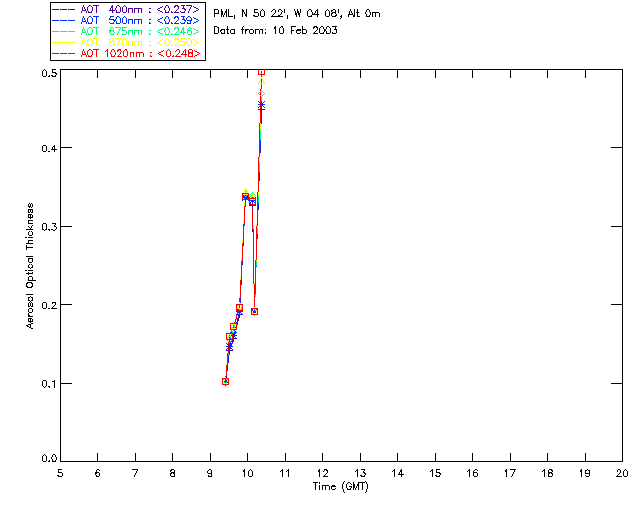Viewport: 640px width, 512px height.
Task: Click the red dashed line sample in legend
Action: pyautogui.click(x=64, y=53)
